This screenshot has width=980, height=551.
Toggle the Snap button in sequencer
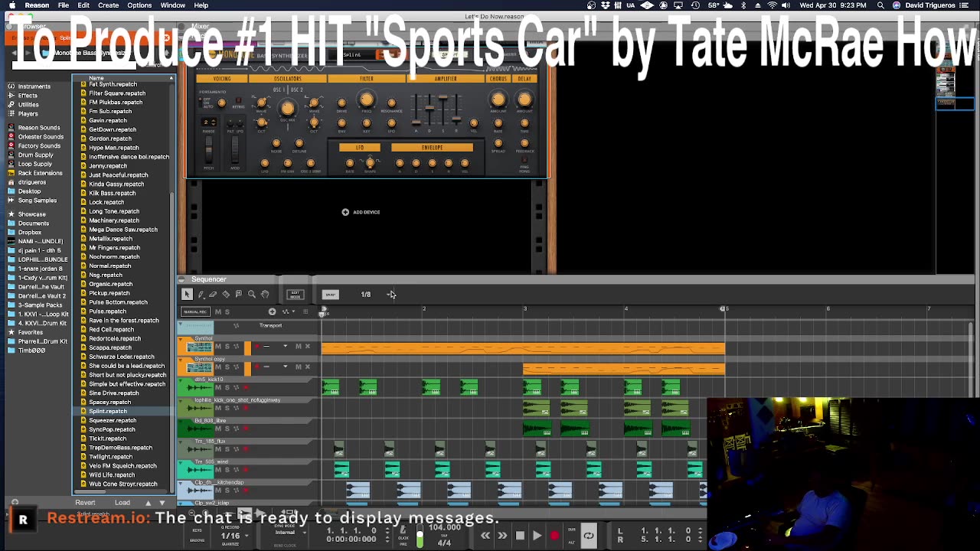pyautogui.click(x=330, y=295)
